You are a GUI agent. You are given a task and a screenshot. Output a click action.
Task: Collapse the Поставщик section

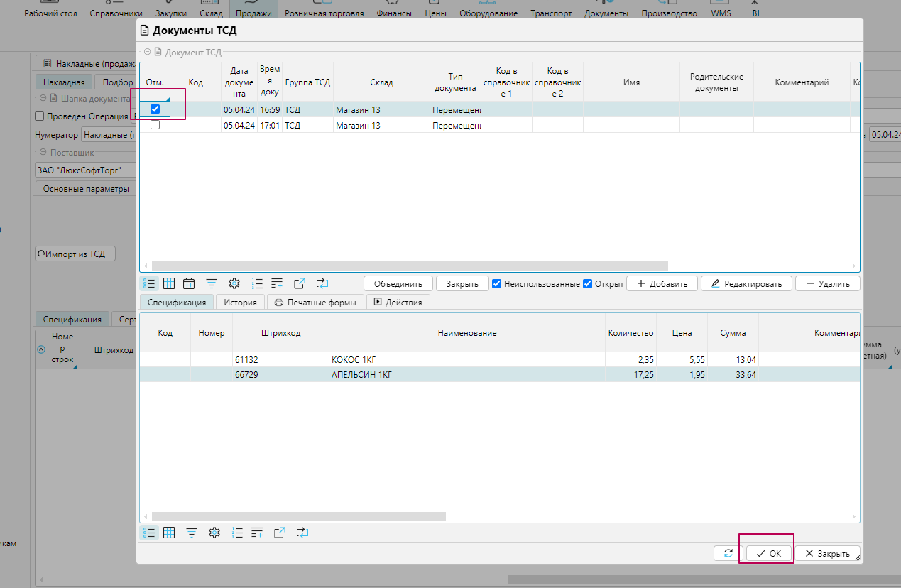tap(43, 153)
